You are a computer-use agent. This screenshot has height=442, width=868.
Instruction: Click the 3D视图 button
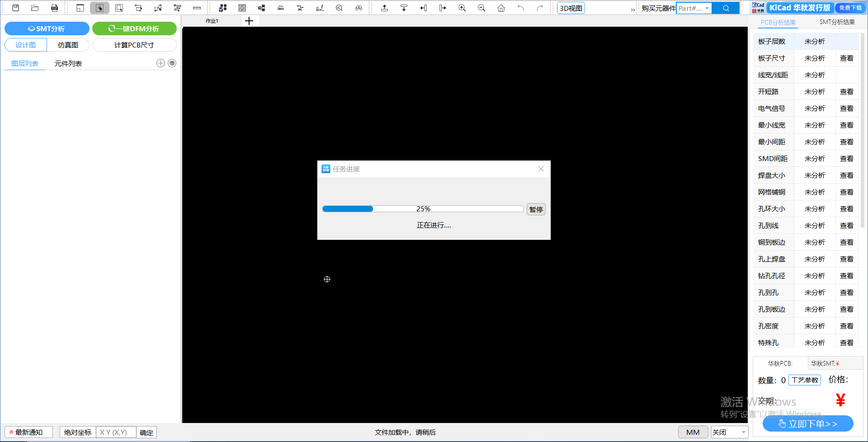pos(571,8)
